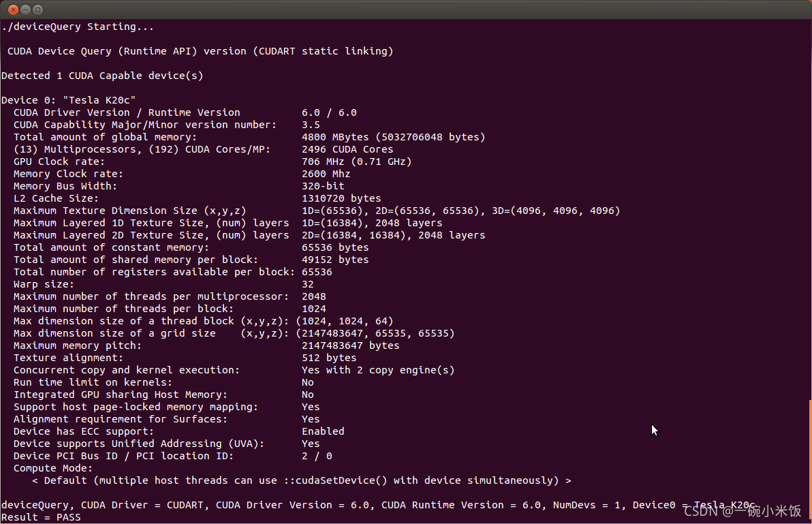Image resolution: width=812 pixels, height=524 pixels.
Task: Click the "2496 CUDA Cores" value
Action: pyautogui.click(x=347, y=149)
